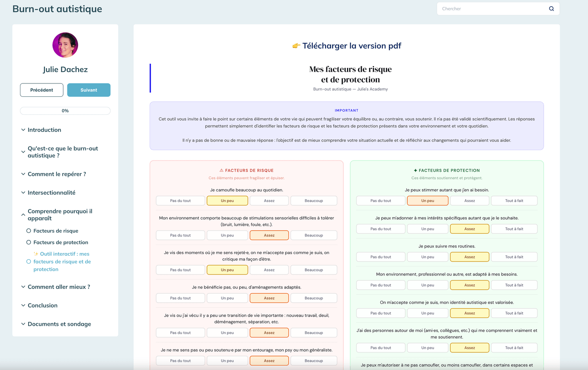Select "Assez" for environnement adapté à mes besoins
Screen dimensions: 588x370
click(470, 285)
